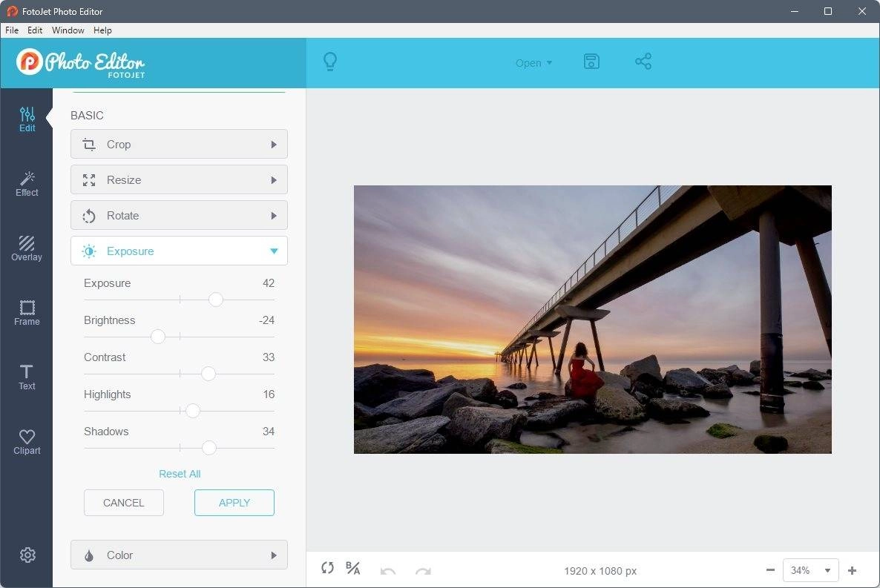Click the Brightness value -24
Screen dimensions: 880x588
[x=266, y=320]
